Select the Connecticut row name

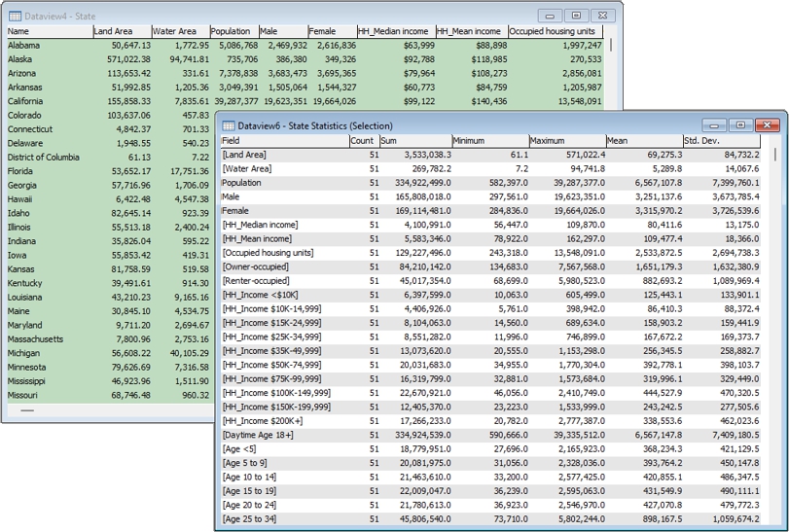30,129
